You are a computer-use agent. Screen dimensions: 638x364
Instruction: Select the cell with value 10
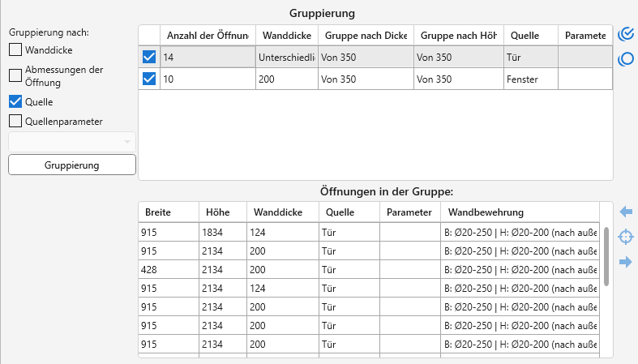pos(208,79)
